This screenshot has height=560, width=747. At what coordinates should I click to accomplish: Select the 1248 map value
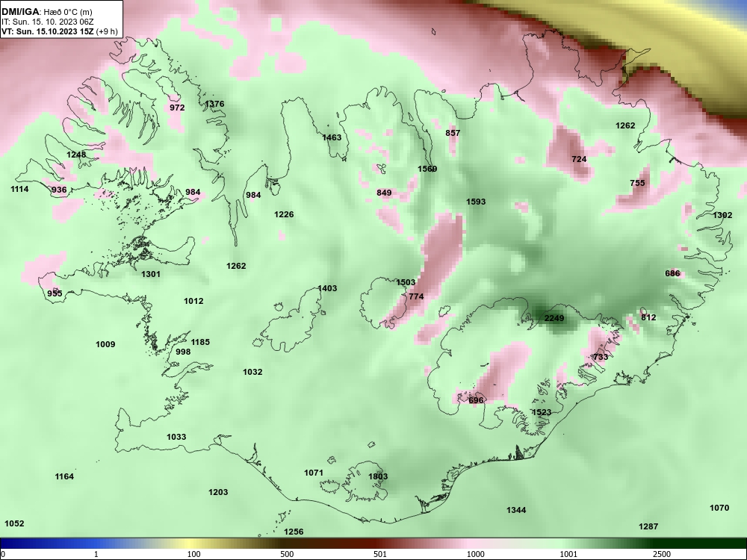76,155
